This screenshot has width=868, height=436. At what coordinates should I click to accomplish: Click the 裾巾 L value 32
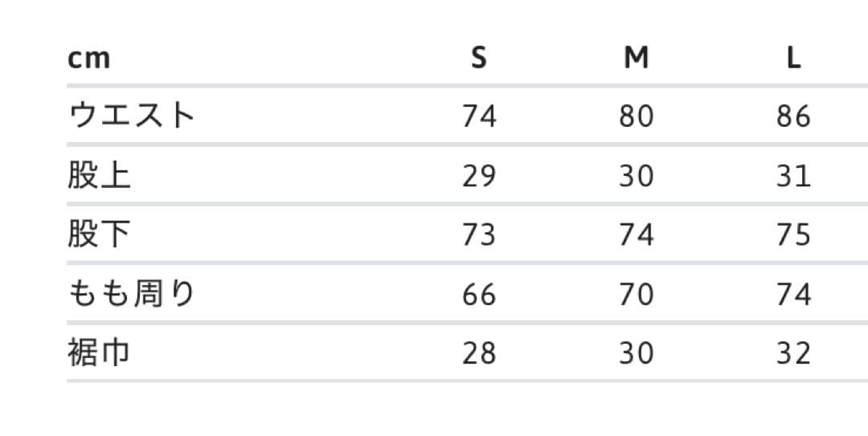[793, 353]
